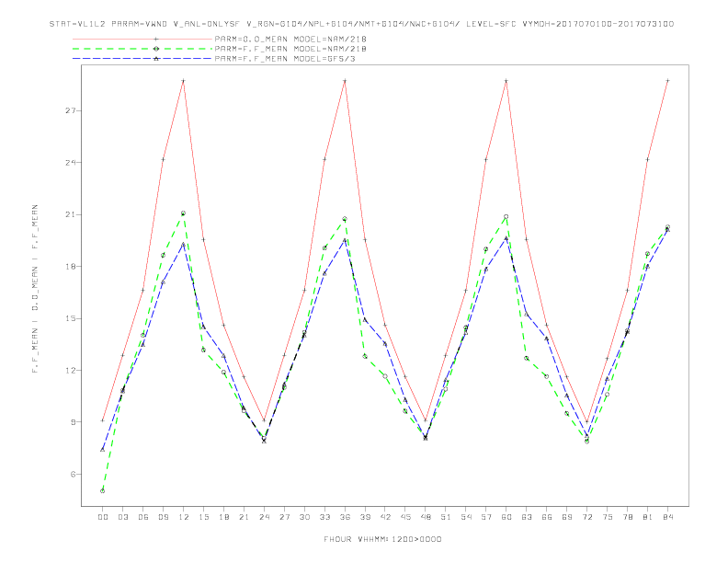Click green NAM peak circle at hour 12
The image size is (728, 563).
tap(184, 213)
